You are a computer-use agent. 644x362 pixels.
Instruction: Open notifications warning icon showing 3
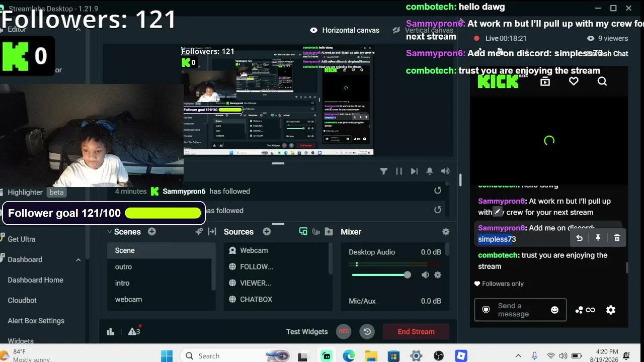pos(134,331)
